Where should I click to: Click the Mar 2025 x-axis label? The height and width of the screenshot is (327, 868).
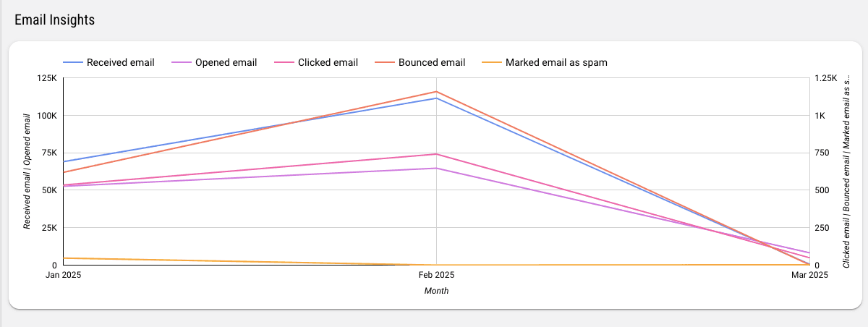coord(809,275)
